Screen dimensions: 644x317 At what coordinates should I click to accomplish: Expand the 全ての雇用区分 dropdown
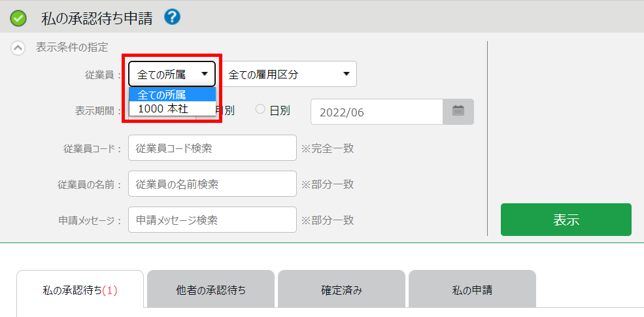290,75
